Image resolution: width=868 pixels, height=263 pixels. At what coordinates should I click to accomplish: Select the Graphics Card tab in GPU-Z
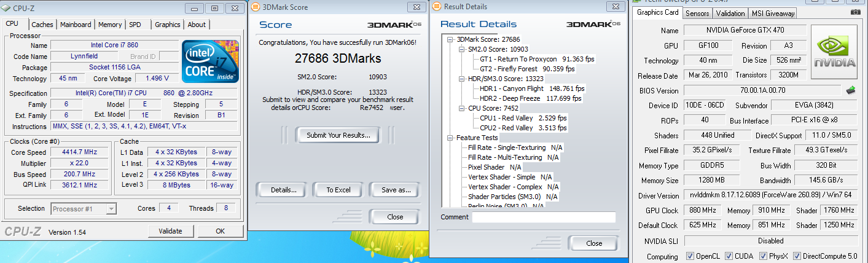[657, 12]
